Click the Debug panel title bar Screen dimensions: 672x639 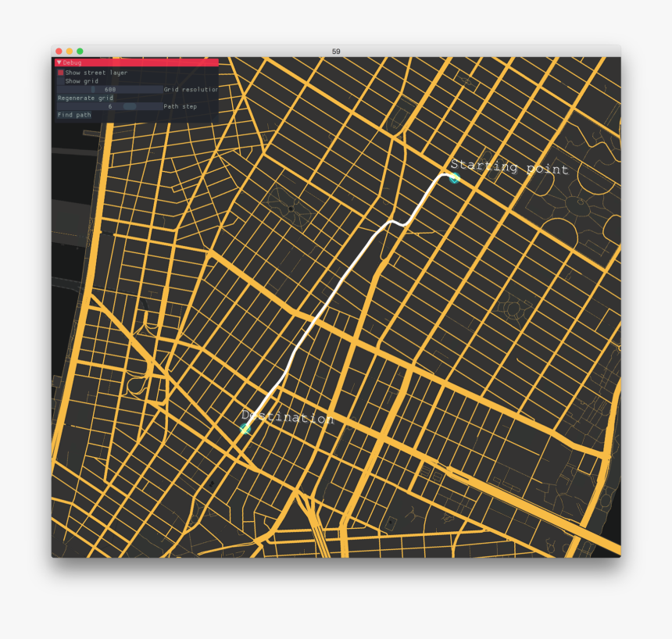pyautogui.click(x=137, y=62)
